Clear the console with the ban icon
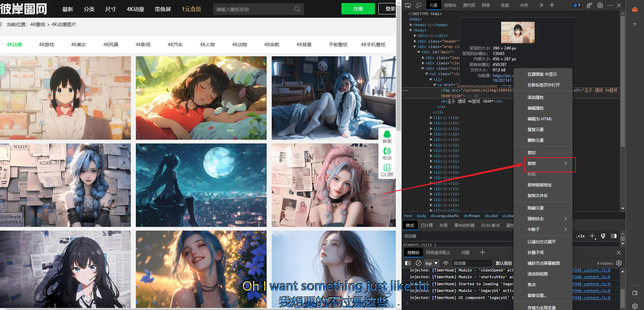This screenshot has height=310, width=644. (418, 263)
